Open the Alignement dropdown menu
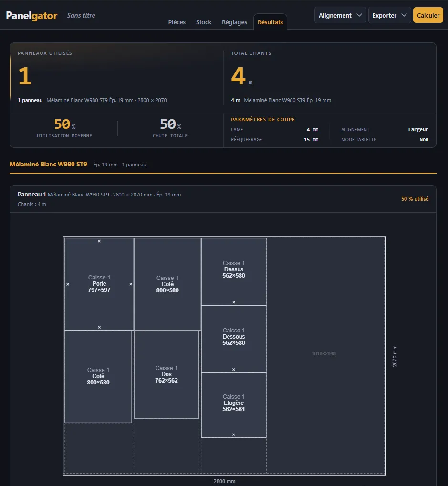This screenshot has width=448, height=486. click(340, 15)
